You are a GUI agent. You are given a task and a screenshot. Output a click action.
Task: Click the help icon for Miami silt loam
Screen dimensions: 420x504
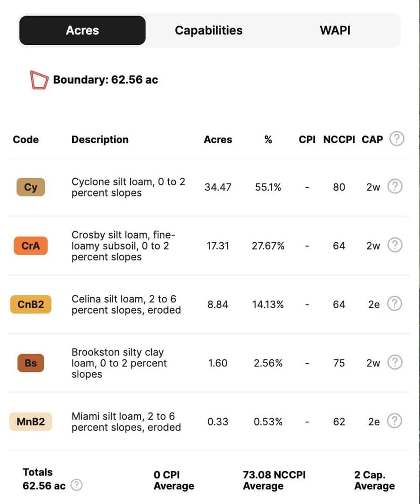395,421
